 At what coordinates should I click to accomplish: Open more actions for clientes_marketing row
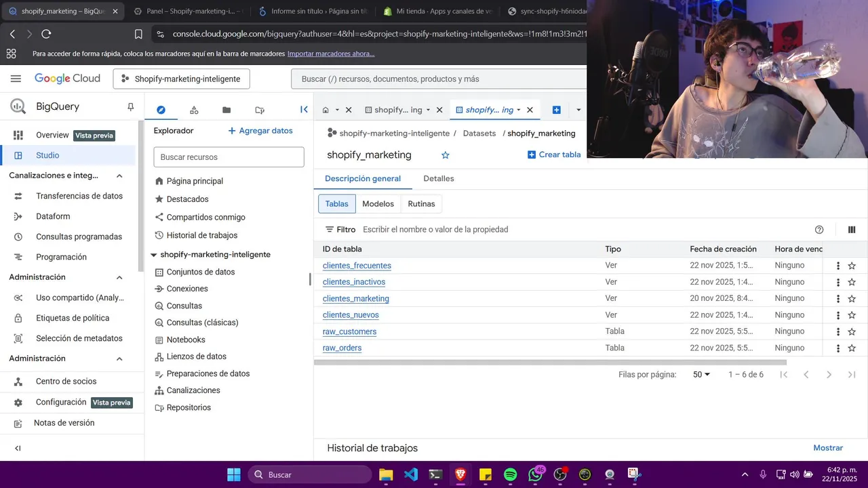(x=838, y=298)
